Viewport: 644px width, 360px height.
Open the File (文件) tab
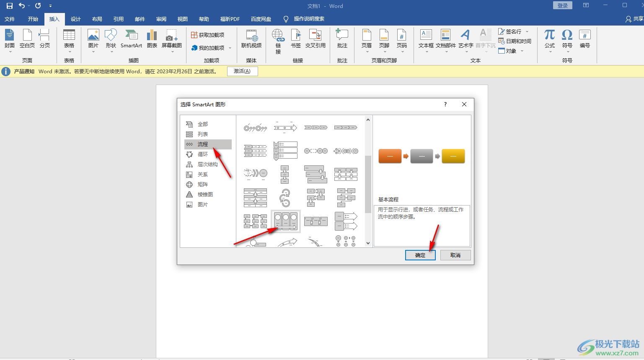10,19
